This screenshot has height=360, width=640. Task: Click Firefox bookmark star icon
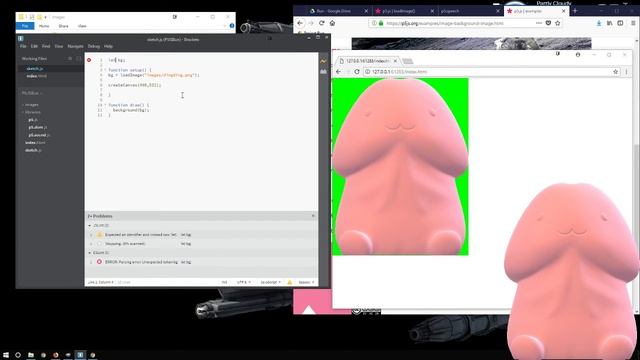click(558, 23)
